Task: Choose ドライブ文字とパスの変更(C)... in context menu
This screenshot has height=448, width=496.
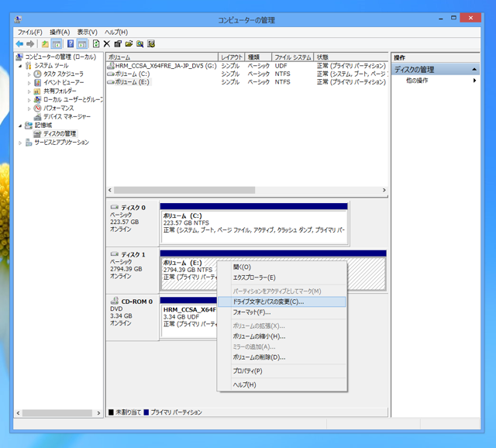Action: pyautogui.click(x=282, y=302)
